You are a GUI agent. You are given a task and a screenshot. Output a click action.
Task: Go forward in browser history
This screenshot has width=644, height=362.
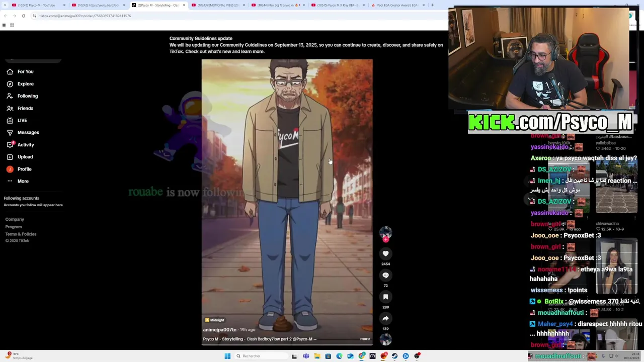click(14, 16)
